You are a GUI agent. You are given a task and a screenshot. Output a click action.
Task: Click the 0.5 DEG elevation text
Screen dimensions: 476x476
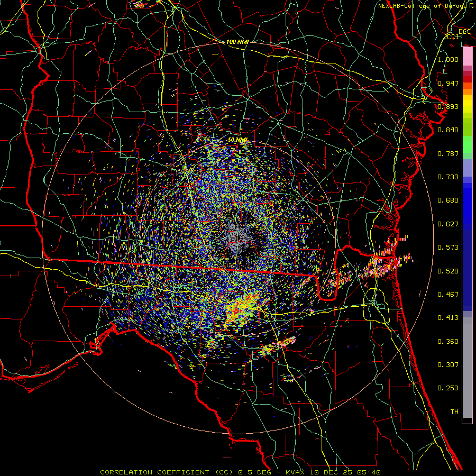[254, 472]
